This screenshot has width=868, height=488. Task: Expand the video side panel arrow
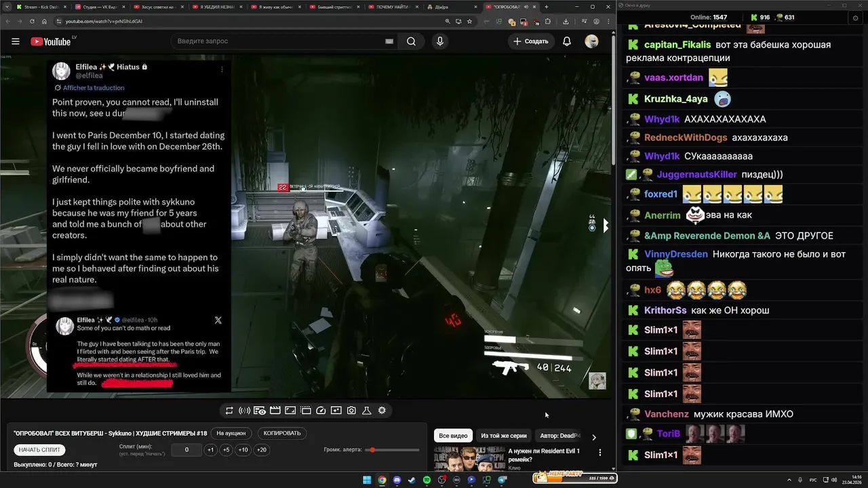pos(606,226)
